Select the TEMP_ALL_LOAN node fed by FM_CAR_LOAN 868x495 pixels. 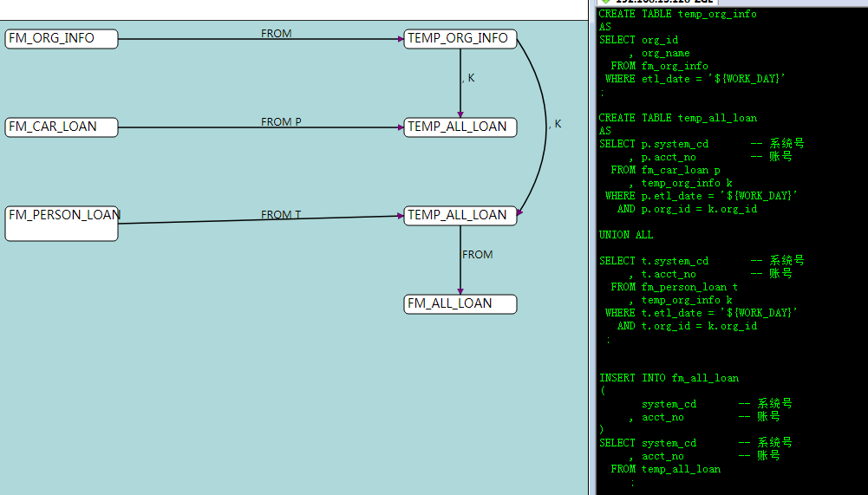pos(460,127)
